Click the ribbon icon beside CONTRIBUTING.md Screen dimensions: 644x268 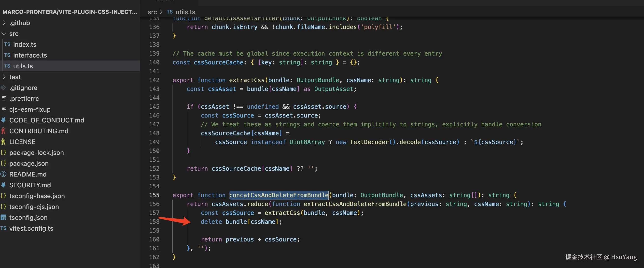3,131
